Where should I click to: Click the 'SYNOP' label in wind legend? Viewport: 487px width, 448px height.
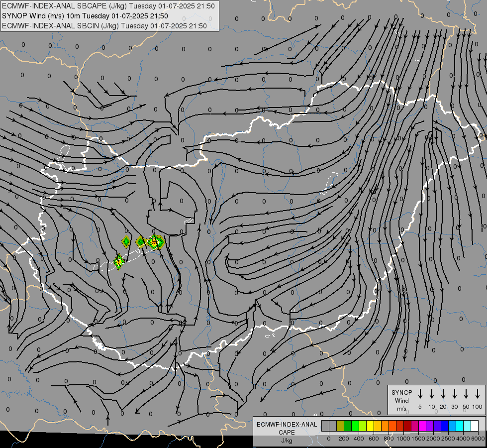[401, 392]
